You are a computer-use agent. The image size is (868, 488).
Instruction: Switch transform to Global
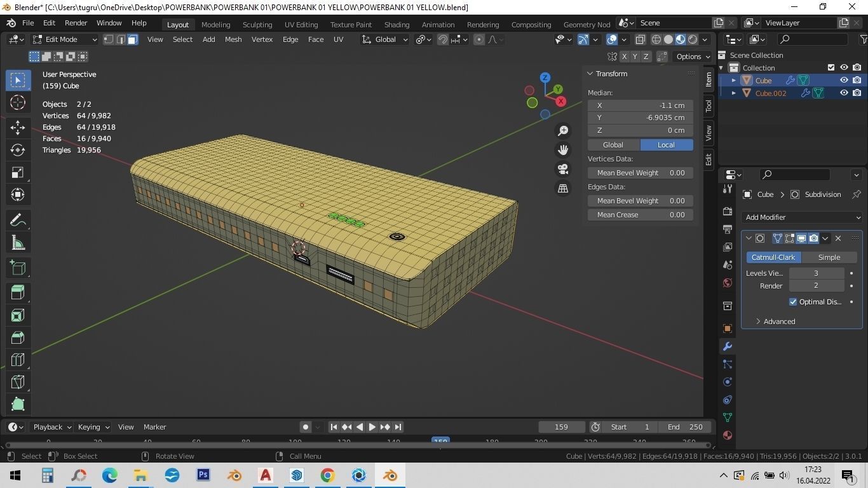(x=613, y=145)
